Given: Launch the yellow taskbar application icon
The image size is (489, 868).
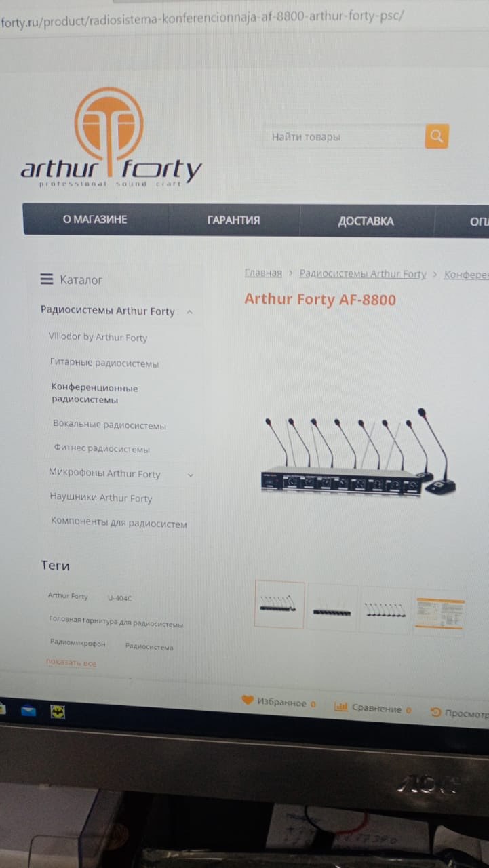Looking at the screenshot, I should (58, 712).
